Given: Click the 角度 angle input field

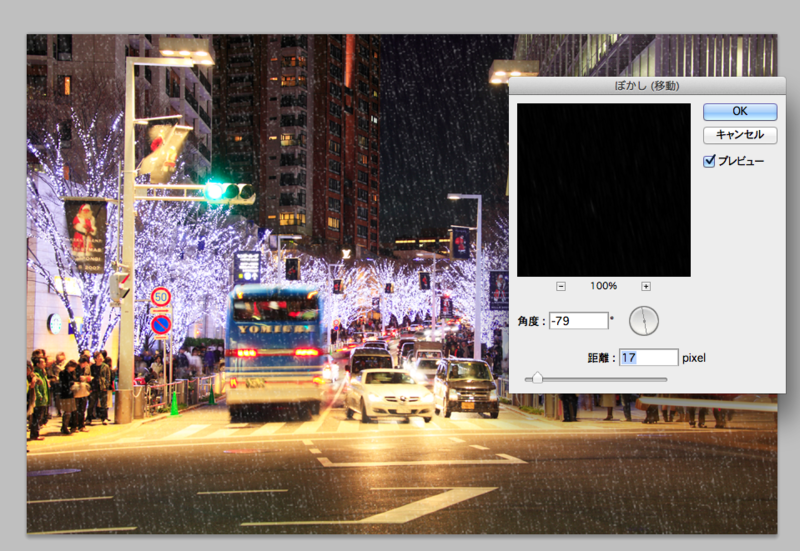Looking at the screenshot, I should (579, 321).
